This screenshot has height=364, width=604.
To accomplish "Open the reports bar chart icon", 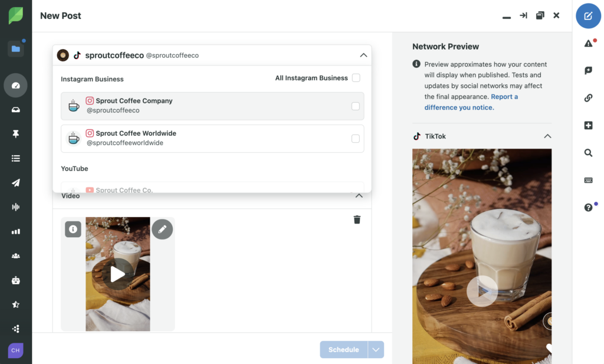I will 16,232.
